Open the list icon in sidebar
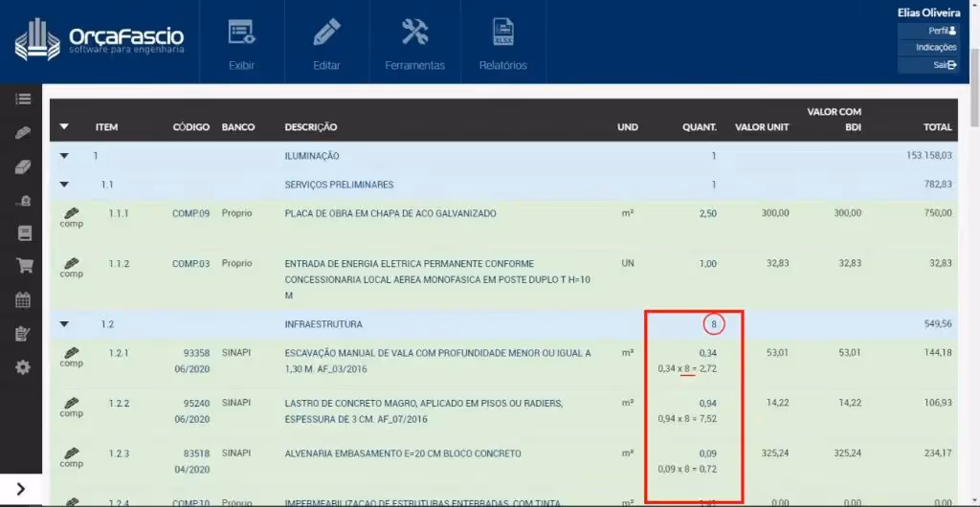Viewport: 980px width, 507px height. [23, 99]
